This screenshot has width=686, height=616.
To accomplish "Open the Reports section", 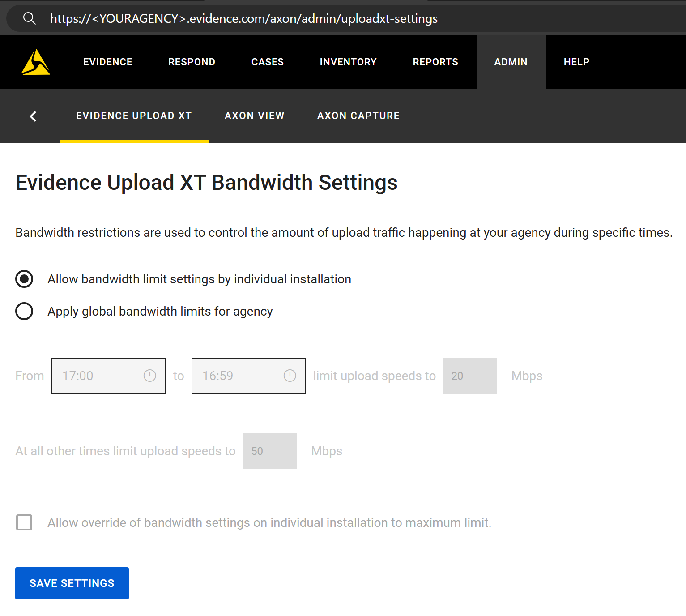I will (x=435, y=62).
